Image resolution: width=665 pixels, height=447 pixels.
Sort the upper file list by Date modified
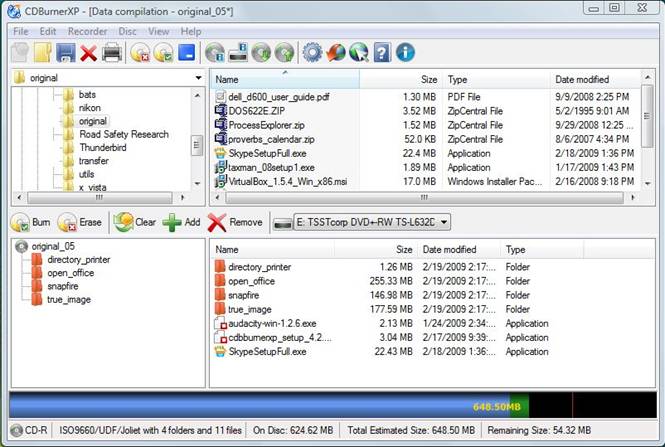coord(596,79)
